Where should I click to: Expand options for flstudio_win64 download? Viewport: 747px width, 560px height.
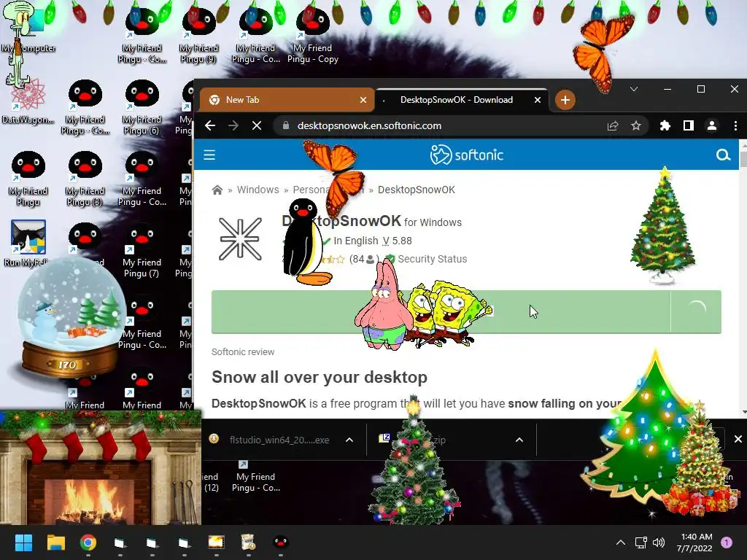[349, 440]
